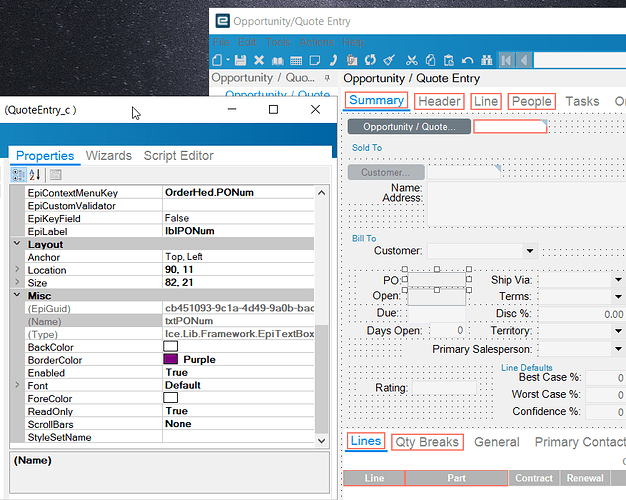This screenshot has width=626, height=500.
Task: Select the Summary tab
Action: tap(376, 100)
